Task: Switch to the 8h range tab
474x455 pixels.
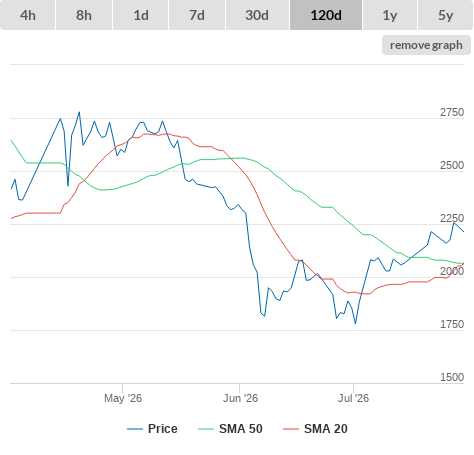Action: point(84,15)
